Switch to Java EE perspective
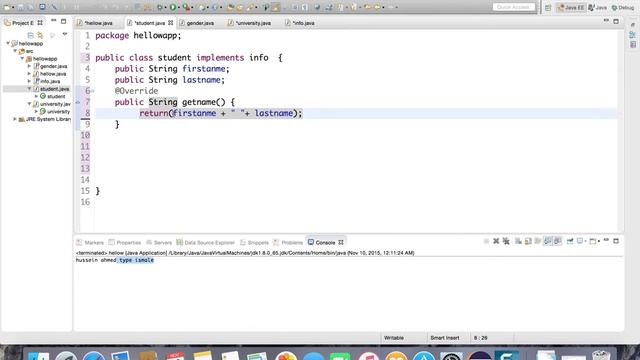Viewport: 640px width, 360px height. pyautogui.click(x=571, y=7)
